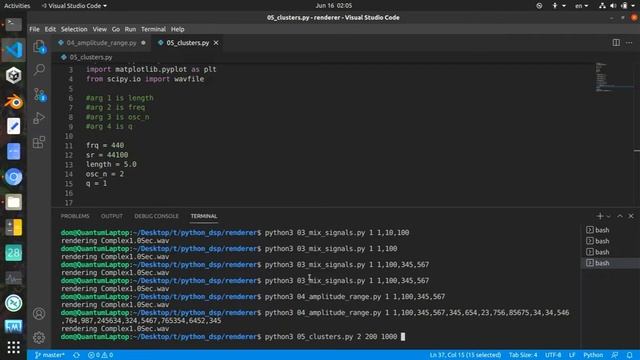Open the Accounts menu icon

[x=39, y=313]
